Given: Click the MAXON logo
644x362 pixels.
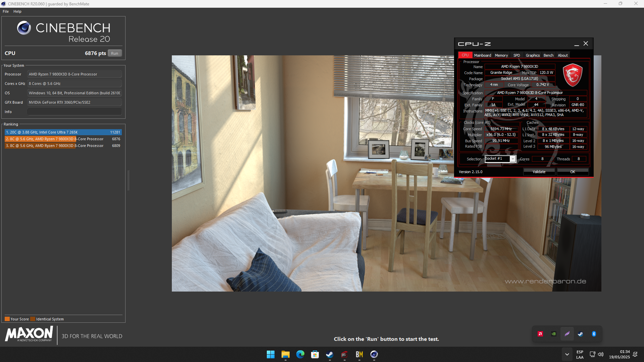Looking at the screenshot, I should tap(29, 334).
